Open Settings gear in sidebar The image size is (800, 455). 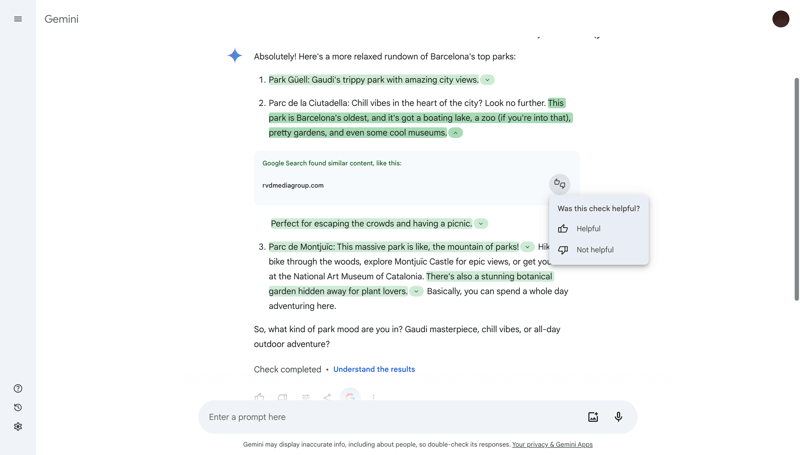(18, 426)
